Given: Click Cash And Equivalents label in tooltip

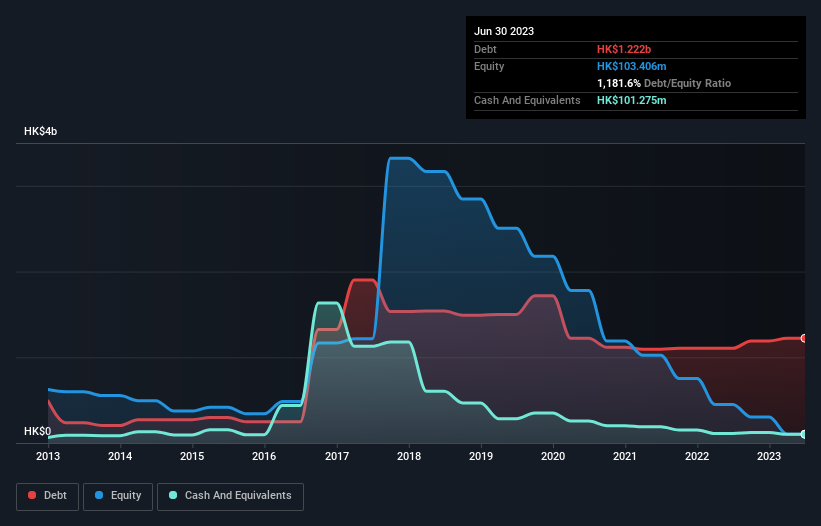Looking at the screenshot, I should (x=527, y=100).
